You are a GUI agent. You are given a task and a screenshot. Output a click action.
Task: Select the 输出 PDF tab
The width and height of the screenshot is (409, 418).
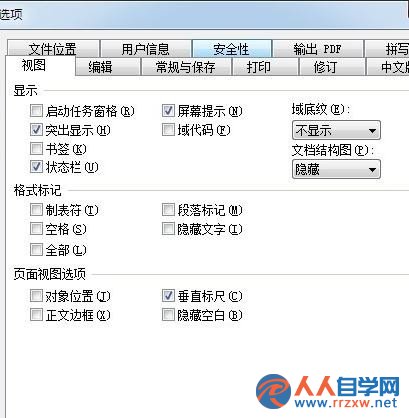(318, 49)
